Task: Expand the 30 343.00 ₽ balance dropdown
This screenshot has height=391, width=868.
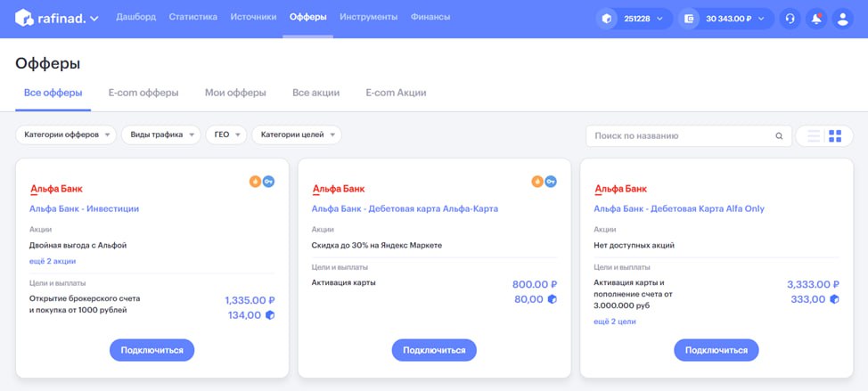Action: pos(726,19)
